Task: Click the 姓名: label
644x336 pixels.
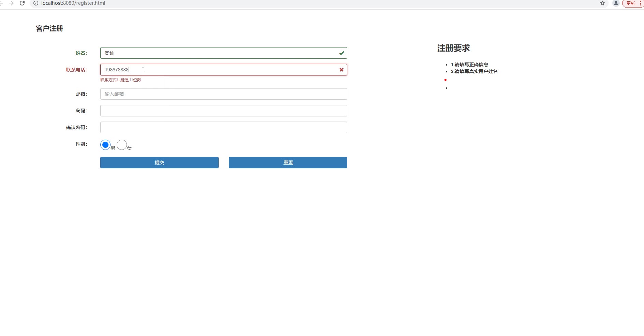Action: click(82, 53)
